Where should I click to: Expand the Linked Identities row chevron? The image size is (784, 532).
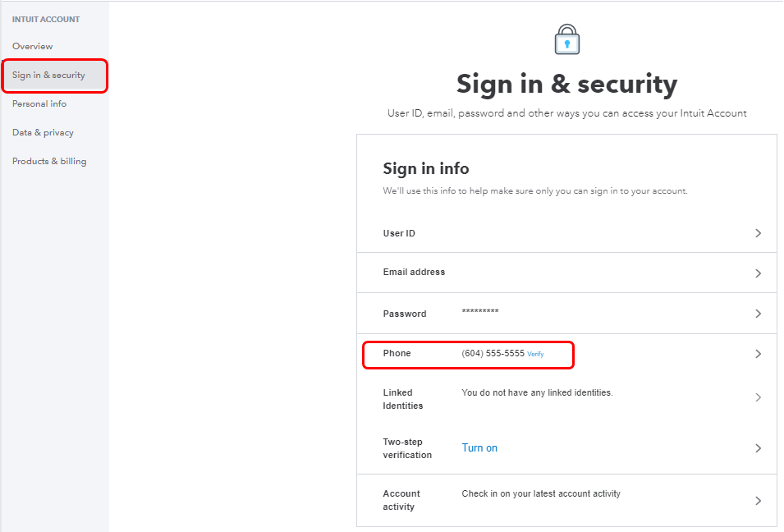click(x=758, y=397)
